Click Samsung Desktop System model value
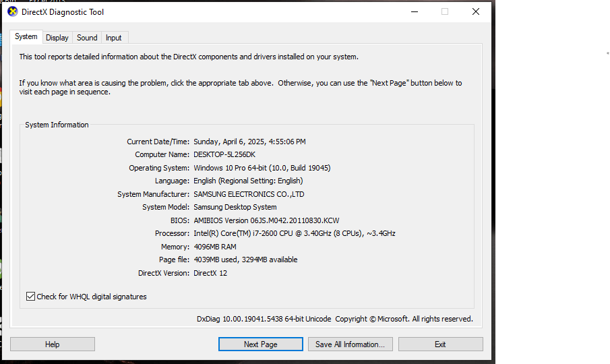Image resolution: width=610 pixels, height=364 pixels. click(235, 207)
